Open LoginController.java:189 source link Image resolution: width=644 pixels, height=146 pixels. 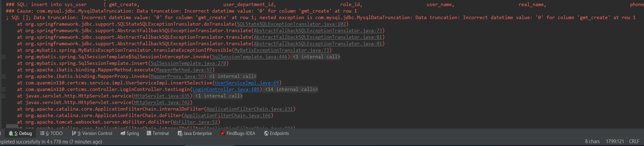pos(226,89)
